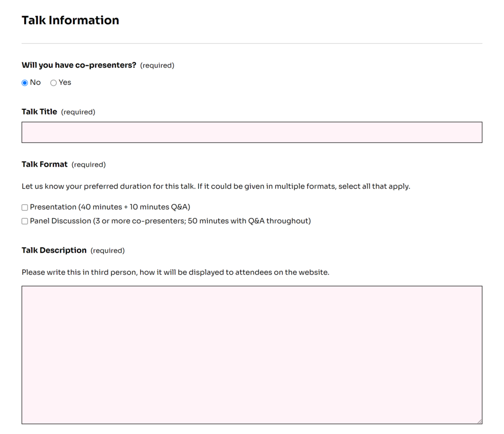Grab the Talk Description resize handle
This screenshot has height=434, width=504.
(x=479, y=421)
